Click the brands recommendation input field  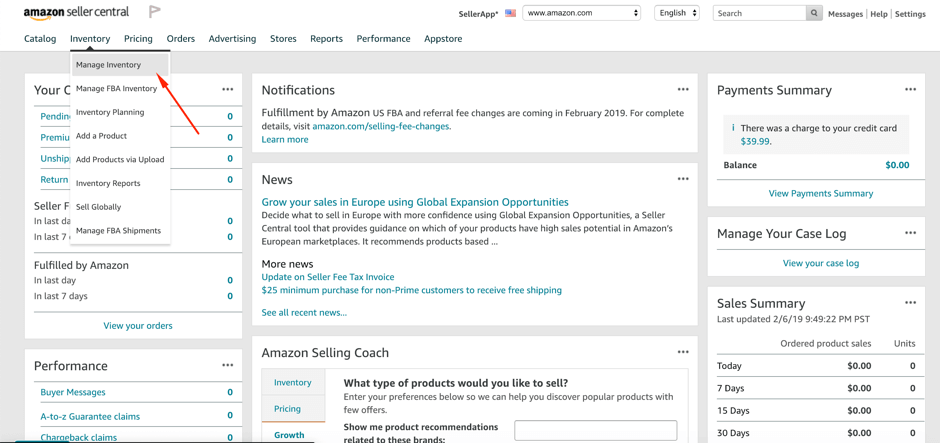click(596, 430)
